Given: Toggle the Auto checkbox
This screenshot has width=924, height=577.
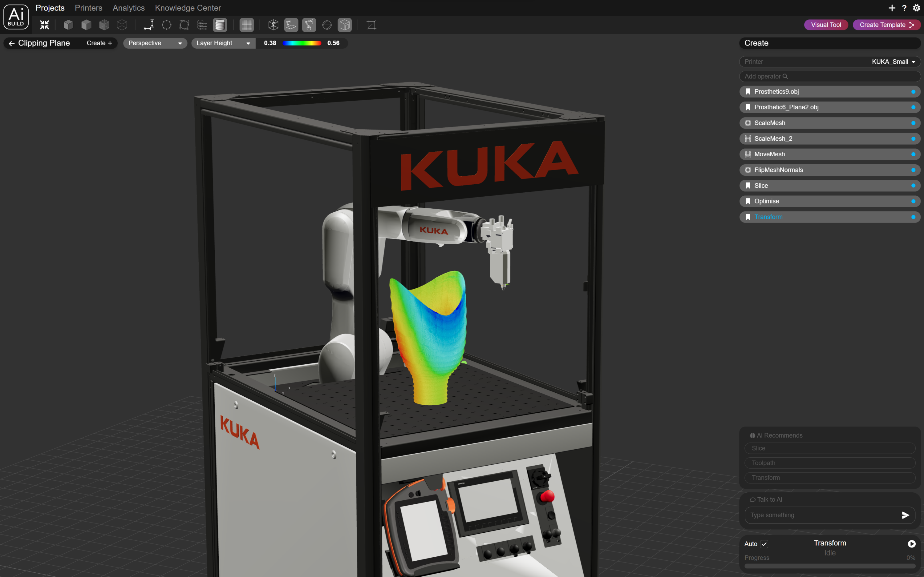Looking at the screenshot, I should (x=764, y=544).
